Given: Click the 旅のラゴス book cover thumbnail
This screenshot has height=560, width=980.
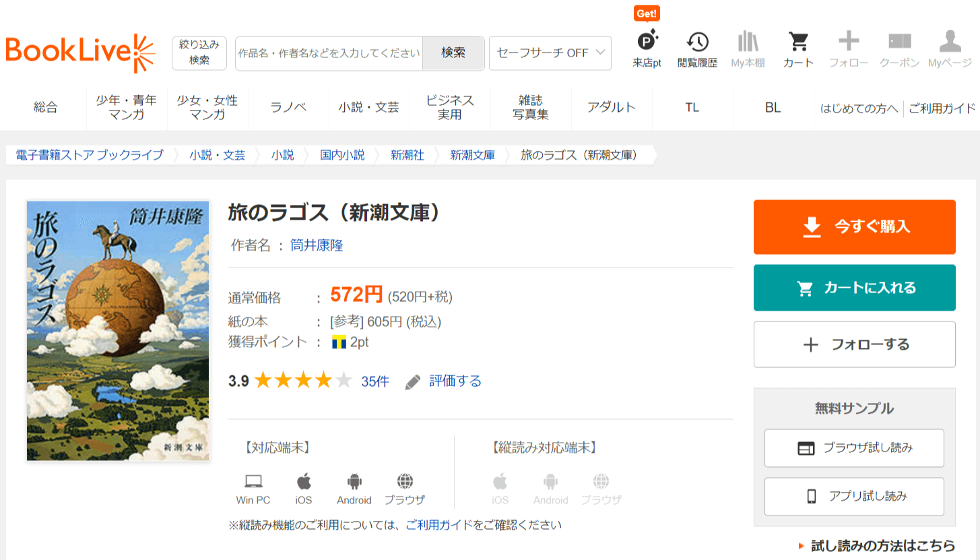Looking at the screenshot, I should click(x=118, y=330).
